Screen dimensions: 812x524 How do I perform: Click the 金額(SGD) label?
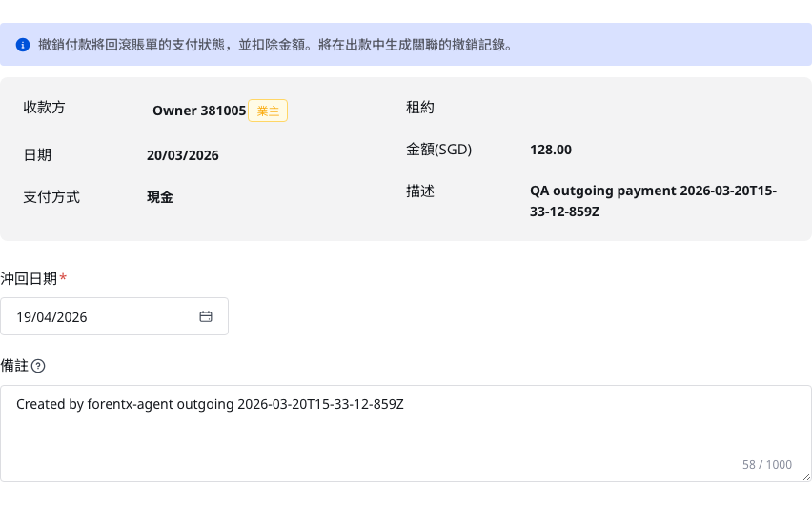tap(438, 150)
